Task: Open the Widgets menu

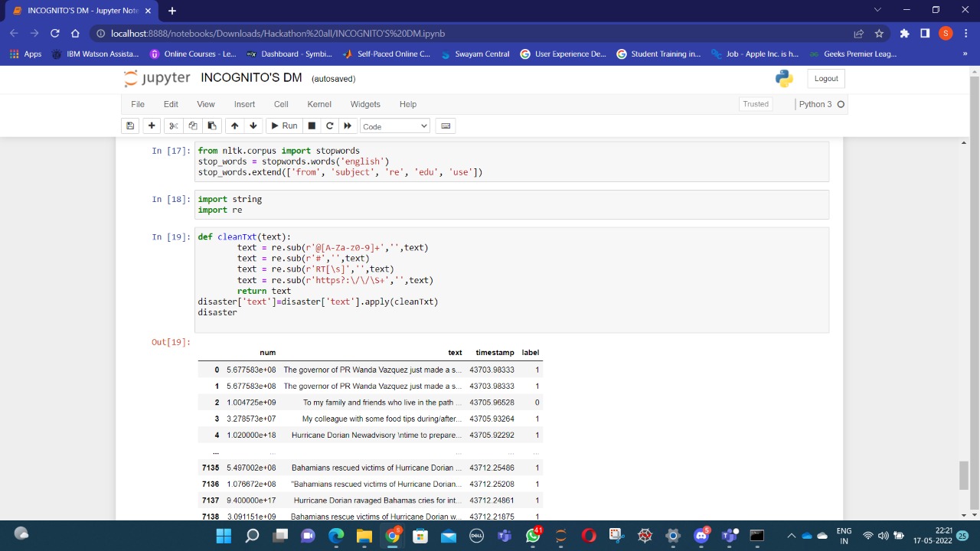Action: 365,104
